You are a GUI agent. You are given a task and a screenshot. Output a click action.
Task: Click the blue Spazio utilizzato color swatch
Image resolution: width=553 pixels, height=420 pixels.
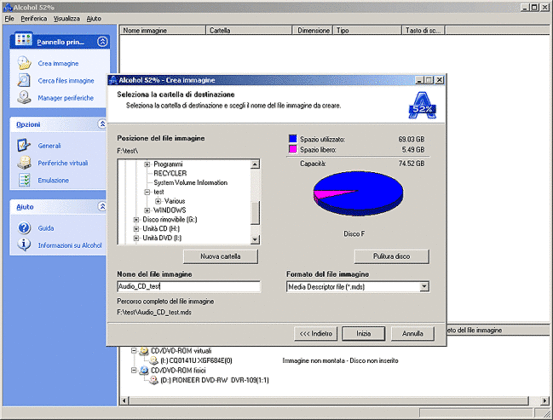292,139
